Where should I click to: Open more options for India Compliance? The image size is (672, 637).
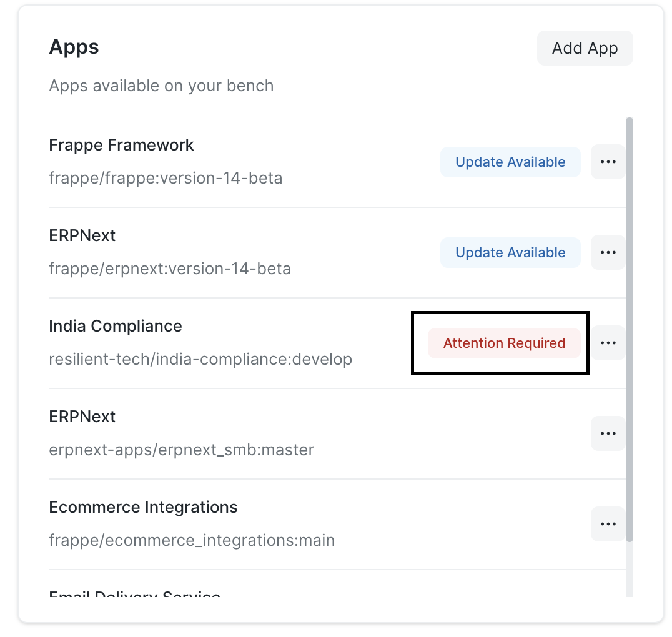[608, 343]
